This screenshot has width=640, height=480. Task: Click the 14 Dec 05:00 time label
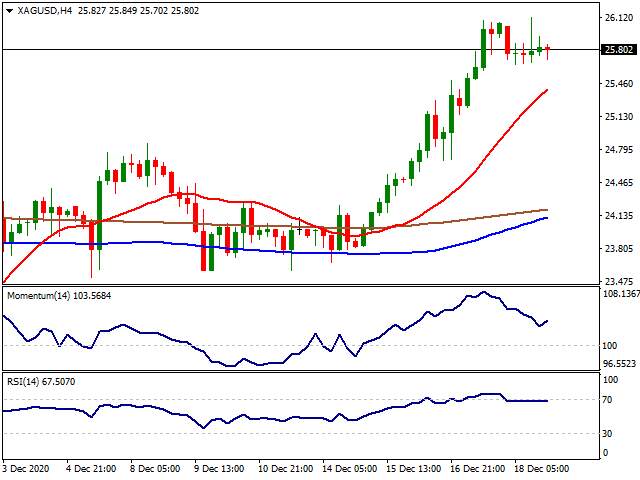(x=350, y=469)
